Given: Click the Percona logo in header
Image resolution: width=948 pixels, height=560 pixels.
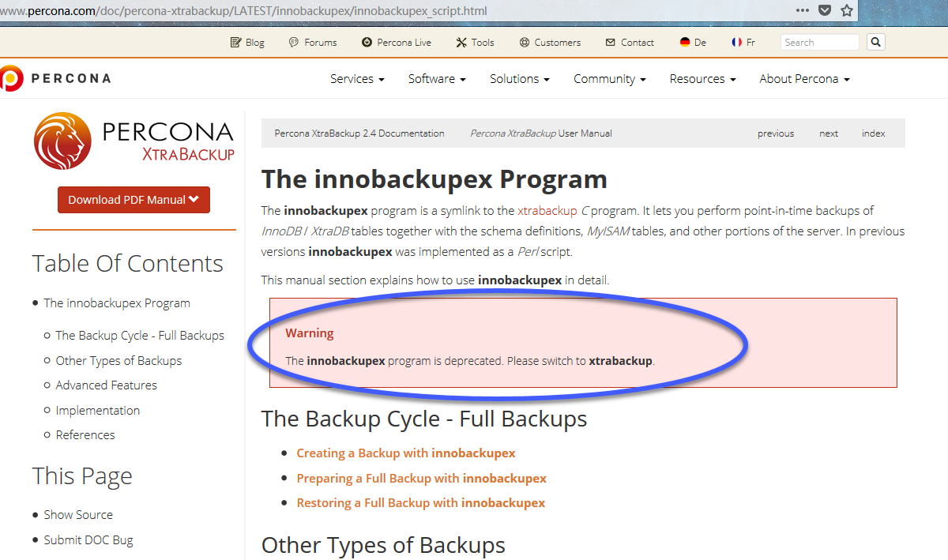Looking at the screenshot, I should click(55, 78).
